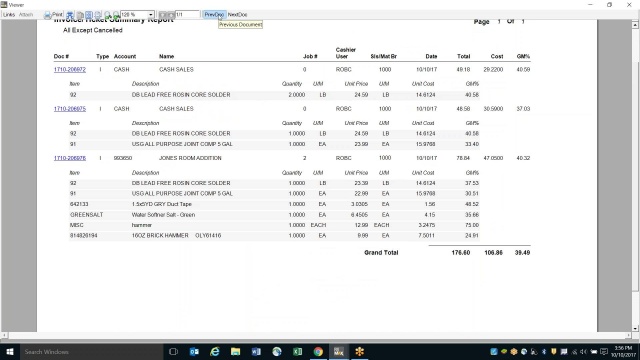The image size is (640, 360).
Task: Open Outlook from the taskbar
Action: coord(194,351)
